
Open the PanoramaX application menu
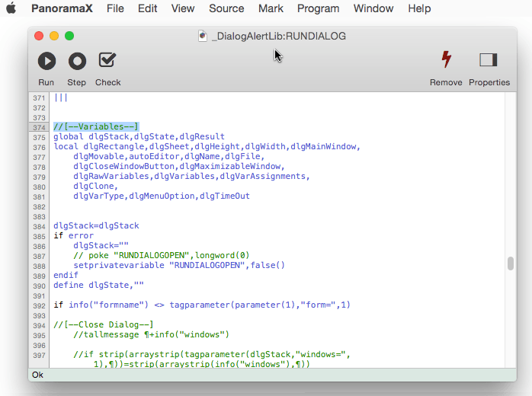point(63,9)
